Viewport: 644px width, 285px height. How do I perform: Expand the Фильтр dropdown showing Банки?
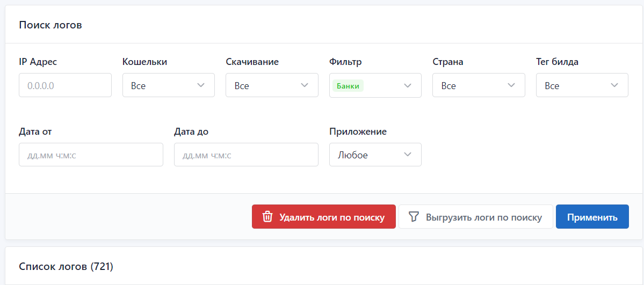pos(375,85)
